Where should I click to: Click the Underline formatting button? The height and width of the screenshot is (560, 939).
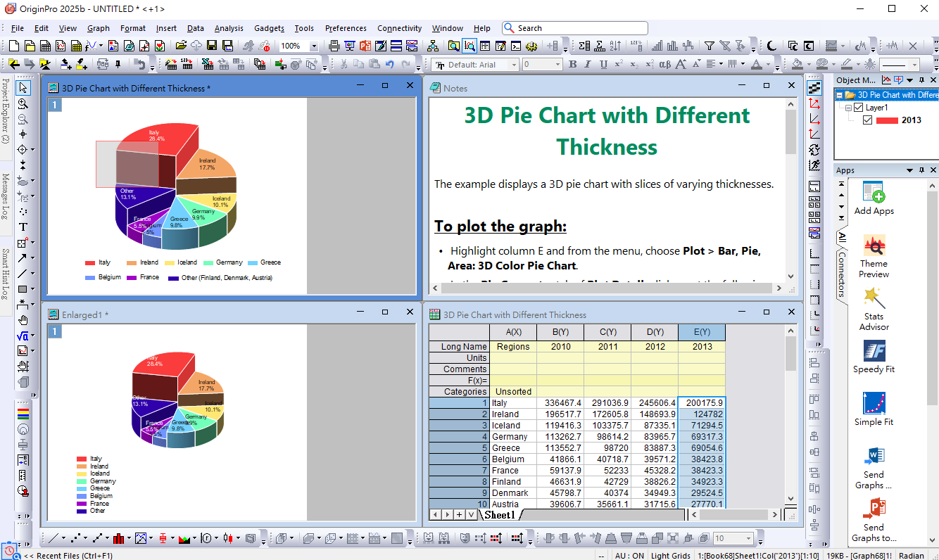click(x=603, y=65)
